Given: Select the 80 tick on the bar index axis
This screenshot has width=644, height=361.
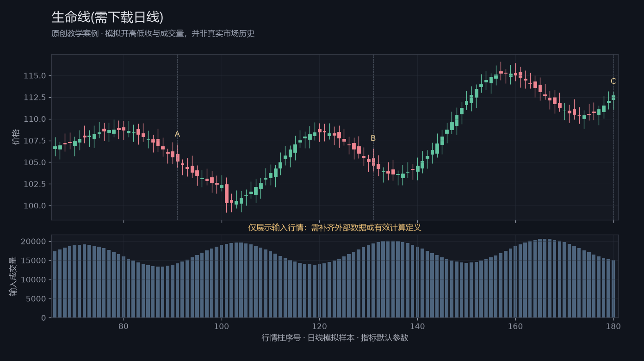Looking at the screenshot, I should coord(124,326).
